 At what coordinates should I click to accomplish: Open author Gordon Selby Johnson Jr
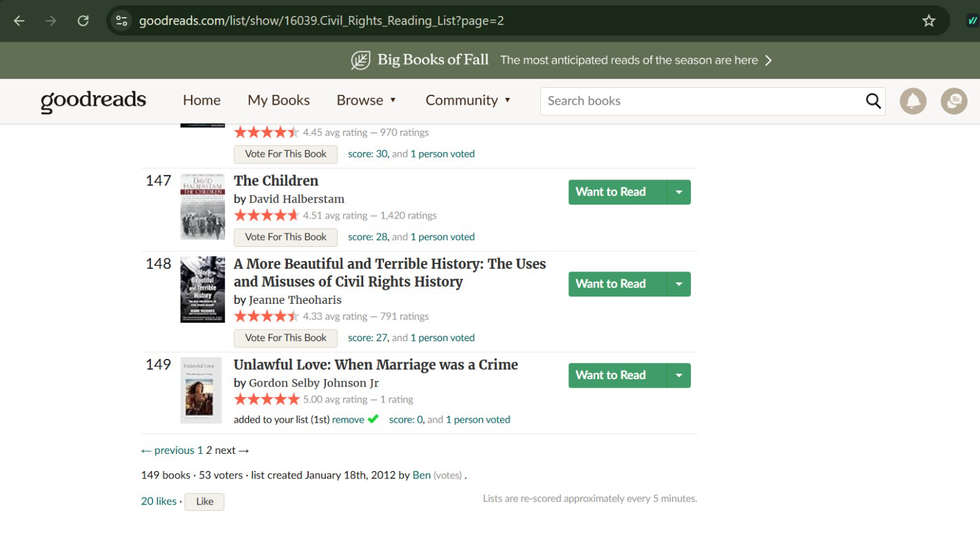314,383
